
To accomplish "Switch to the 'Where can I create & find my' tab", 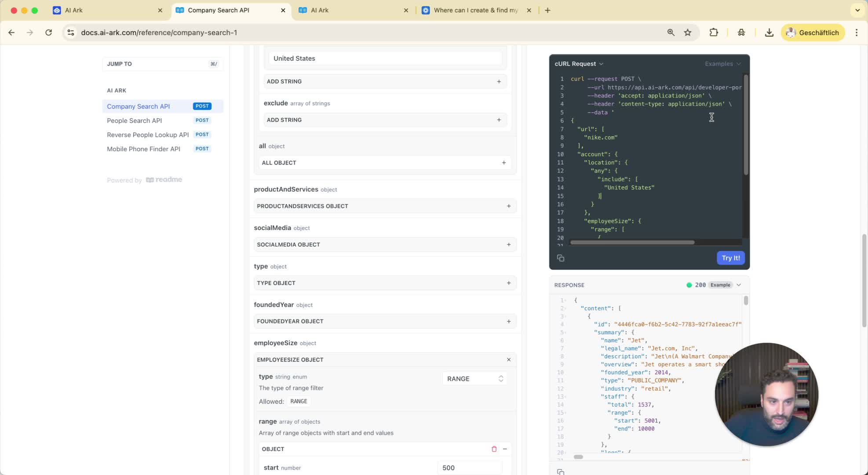I will point(475,10).
